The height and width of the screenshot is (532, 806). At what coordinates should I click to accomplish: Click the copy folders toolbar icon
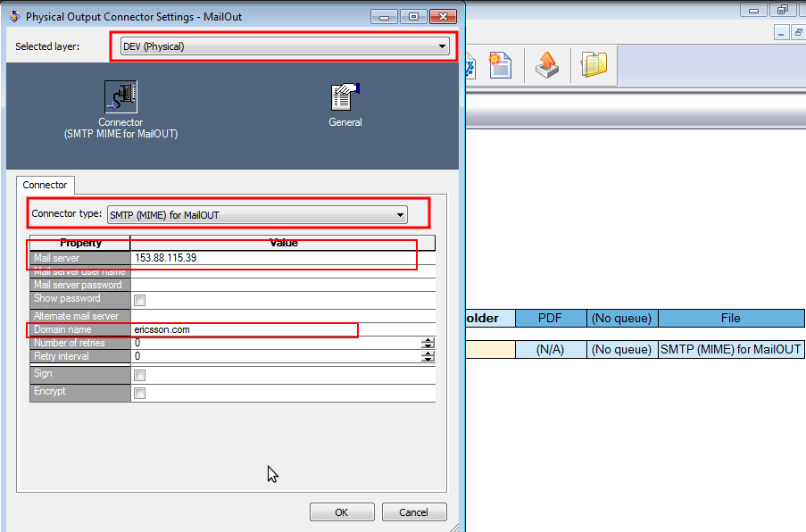click(594, 65)
